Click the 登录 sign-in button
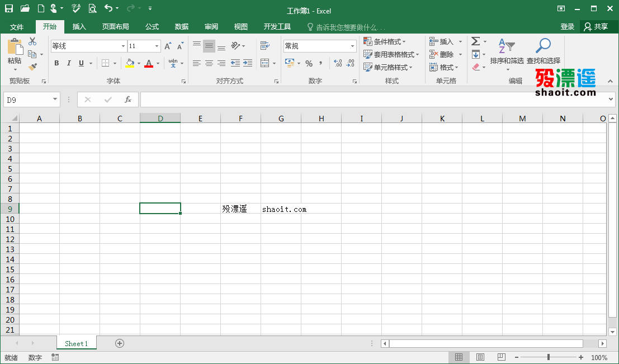The width and height of the screenshot is (619, 364). click(x=568, y=27)
